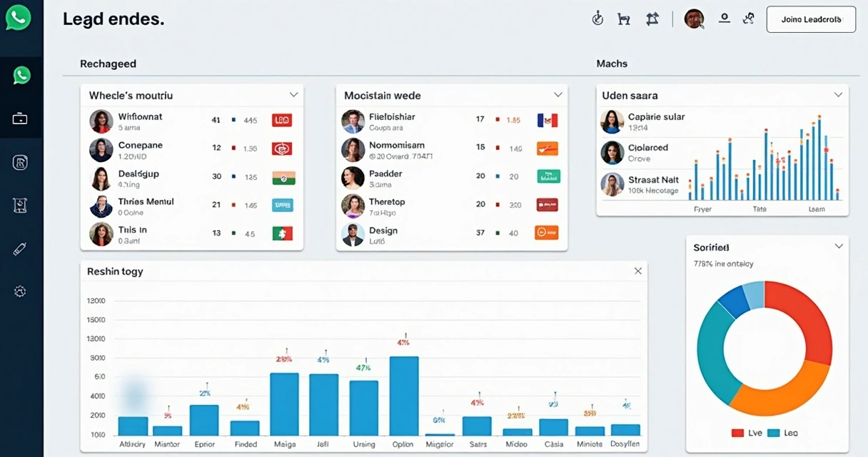868x457 pixels.
Task: Click the crop-arrows icon in the top toolbar
Action: click(x=652, y=19)
